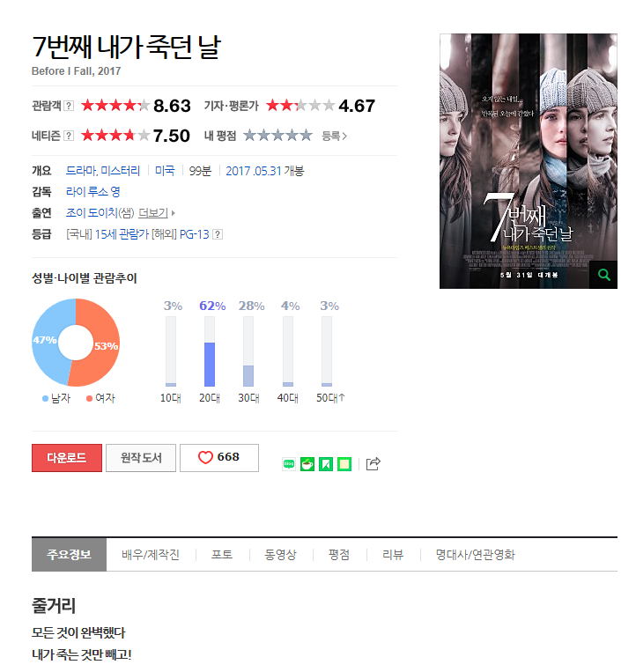Share to Naver Blog icon

coord(289,464)
